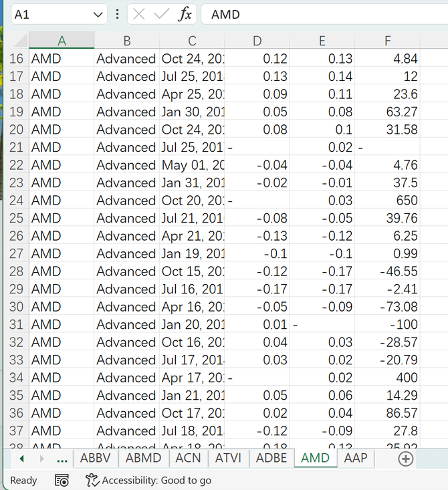Image resolution: width=448 pixels, height=490 pixels.
Task: Select cell E35 value 0.06
Action: click(322, 395)
